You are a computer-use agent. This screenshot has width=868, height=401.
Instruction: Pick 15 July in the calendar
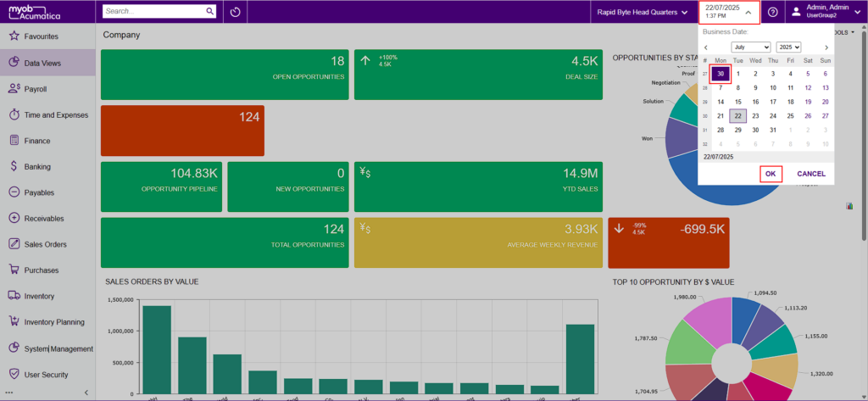pos(738,102)
